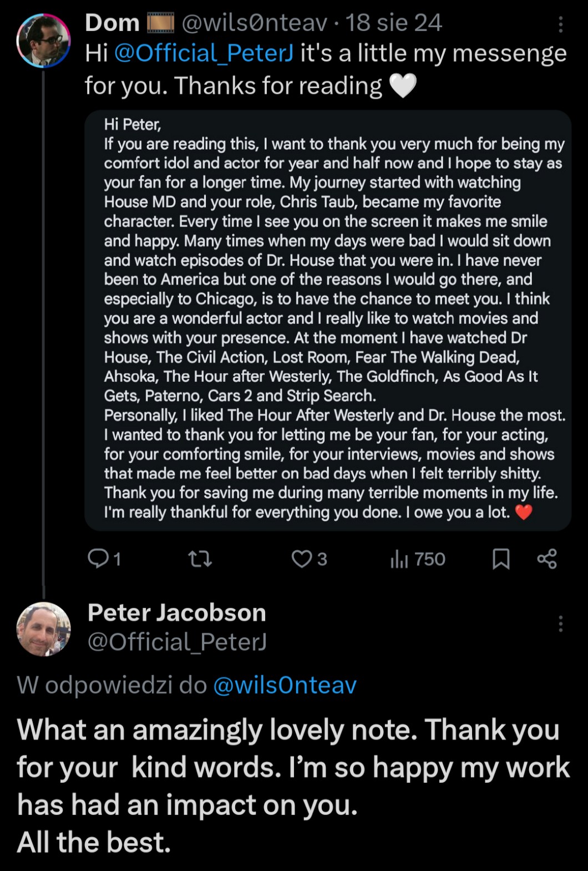588x871 pixels.
Task: Open Peter Jacobson's profile avatar
Action: 44,629
